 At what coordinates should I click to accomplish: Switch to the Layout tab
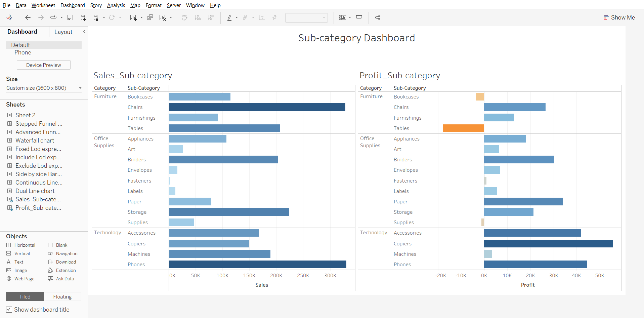[63, 32]
